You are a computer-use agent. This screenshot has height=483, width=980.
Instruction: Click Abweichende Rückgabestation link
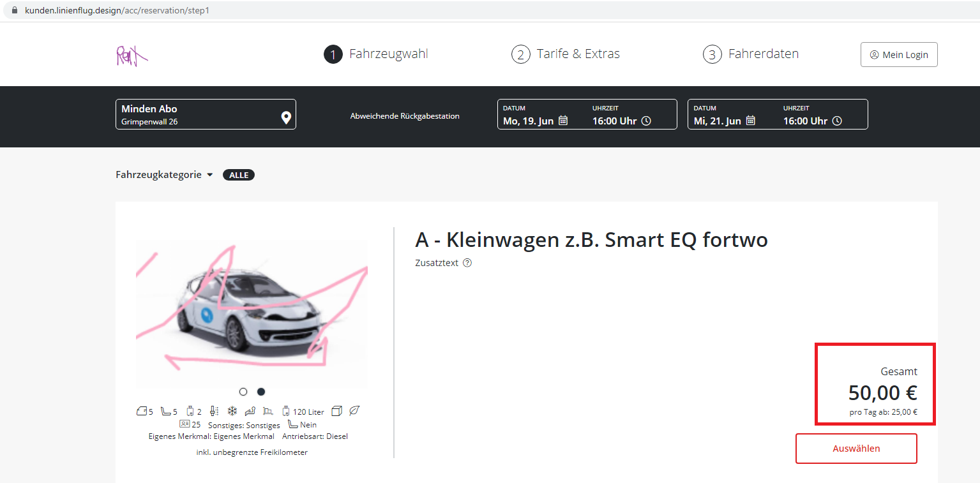405,116
